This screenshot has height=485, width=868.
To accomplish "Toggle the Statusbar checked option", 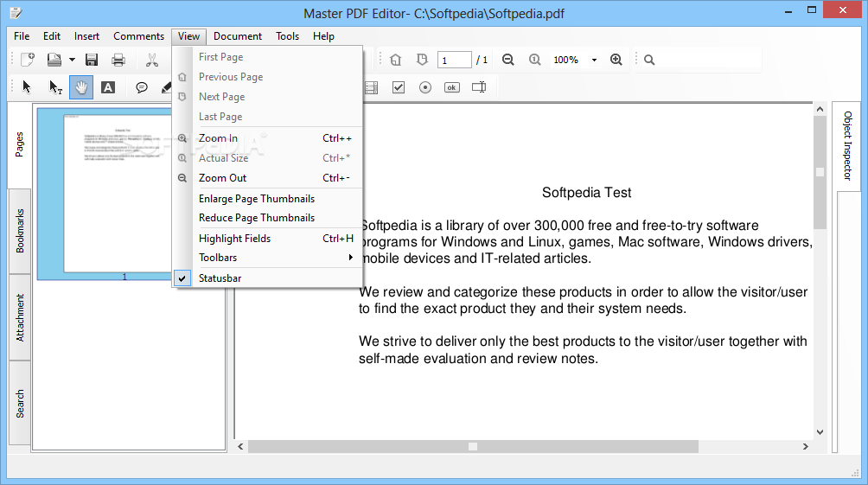I will point(268,278).
